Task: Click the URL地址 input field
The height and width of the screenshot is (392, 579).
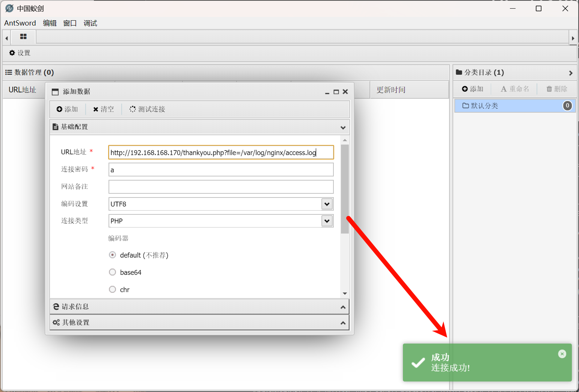Action: pyautogui.click(x=221, y=152)
